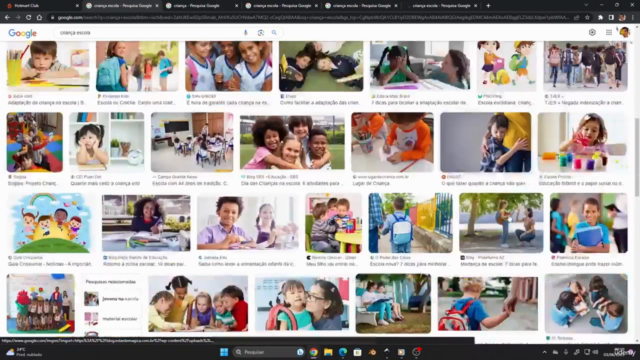Open the curly-haired girl writing image
The image size is (640, 360).
pos(146,223)
